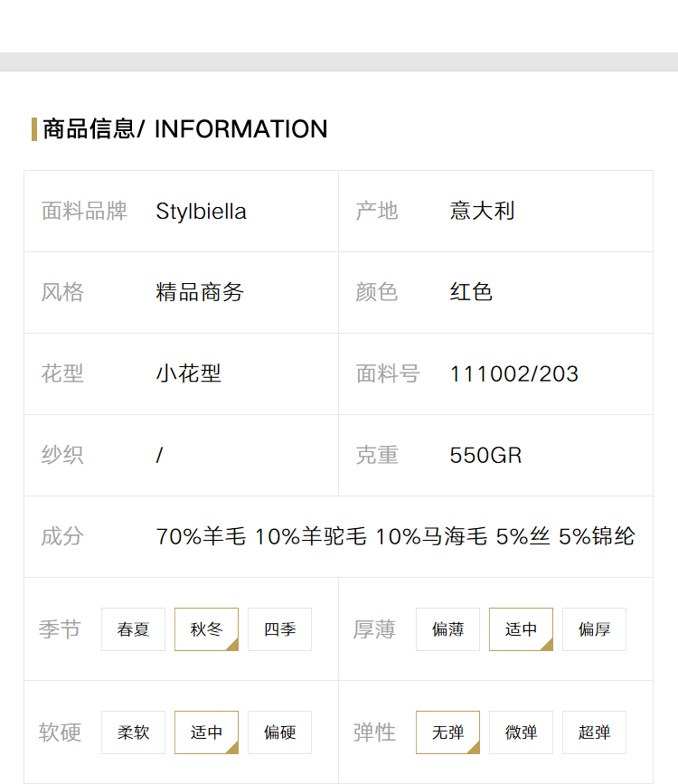
Task: Select 偏硬 softness option
Action: click(x=279, y=732)
